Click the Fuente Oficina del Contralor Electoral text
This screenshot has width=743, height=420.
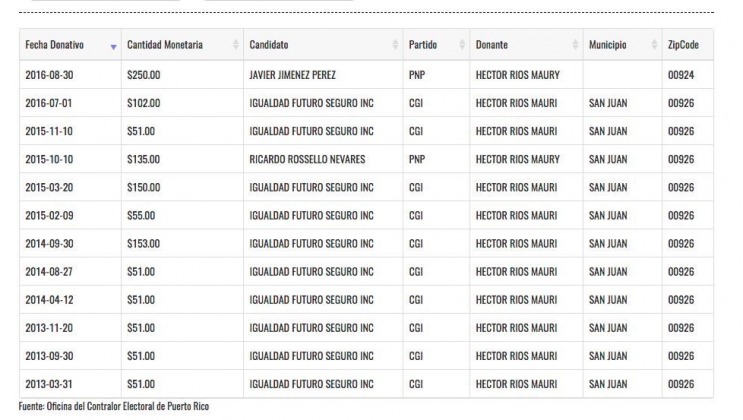[114, 406]
